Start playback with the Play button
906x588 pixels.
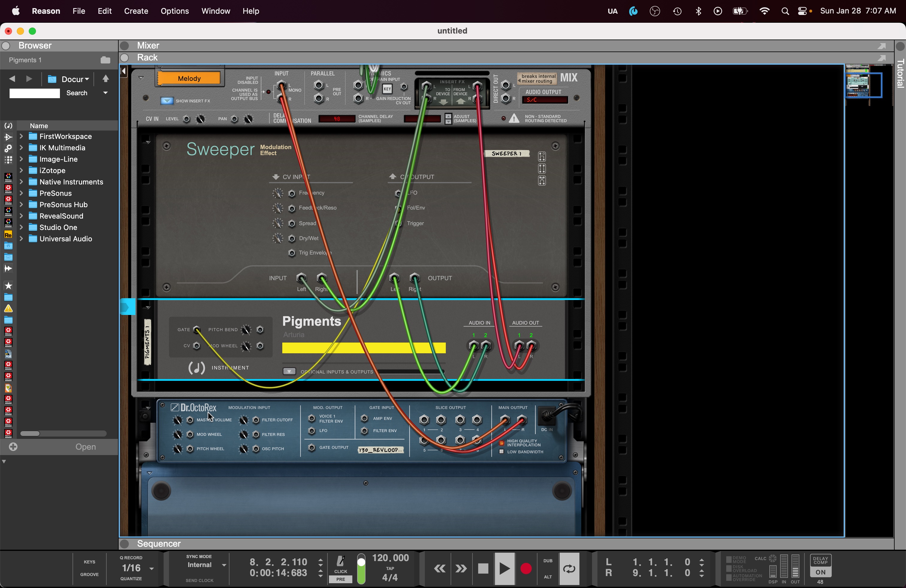pyautogui.click(x=505, y=569)
